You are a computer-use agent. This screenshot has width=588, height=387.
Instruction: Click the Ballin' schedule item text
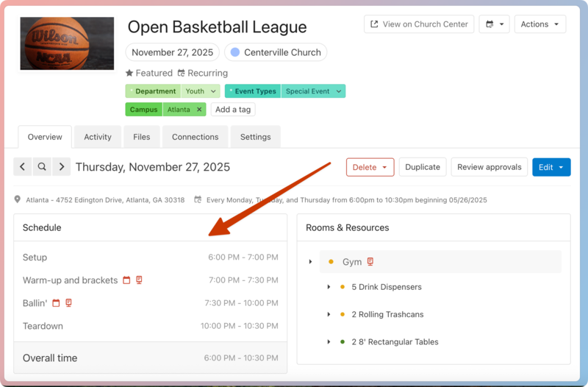(35, 303)
